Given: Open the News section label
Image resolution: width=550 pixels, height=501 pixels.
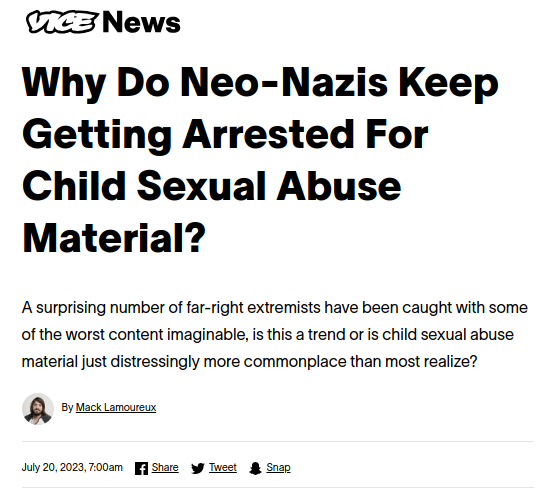Looking at the screenshot, I should [141, 22].
